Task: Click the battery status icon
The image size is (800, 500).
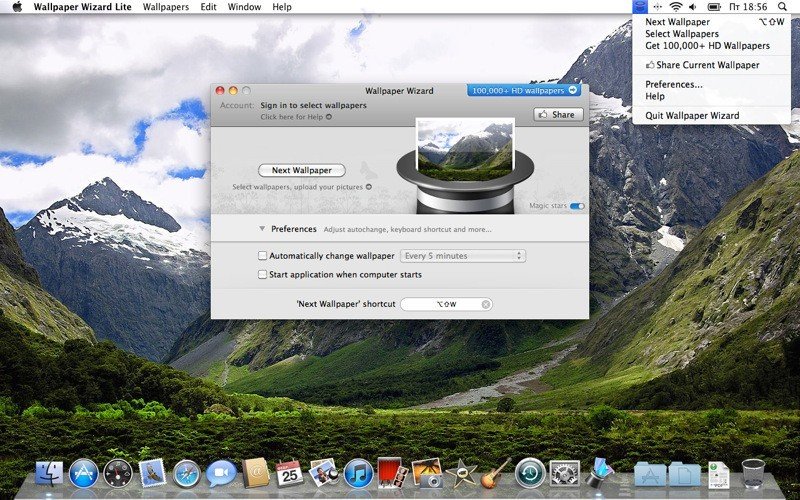Action: pyautogui.click(x=714, y=7)
